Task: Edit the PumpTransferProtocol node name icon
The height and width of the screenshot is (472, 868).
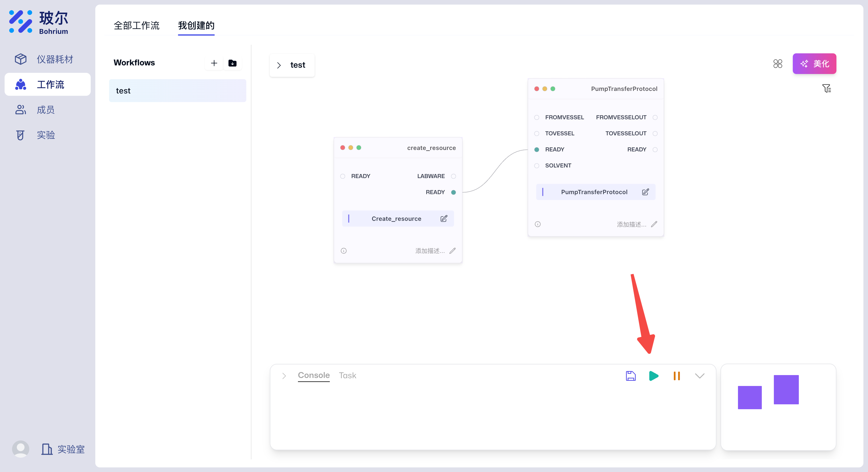Action: click(645, 192)
